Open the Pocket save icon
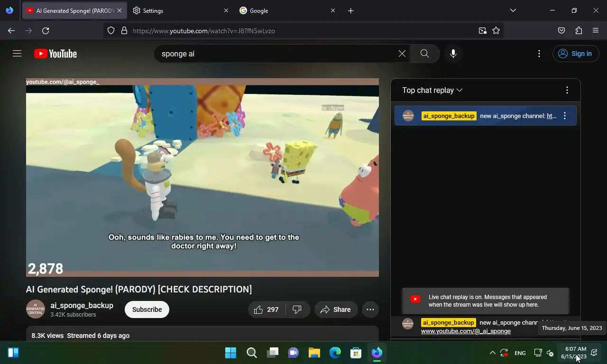607x364 pixels. point(561,31)
